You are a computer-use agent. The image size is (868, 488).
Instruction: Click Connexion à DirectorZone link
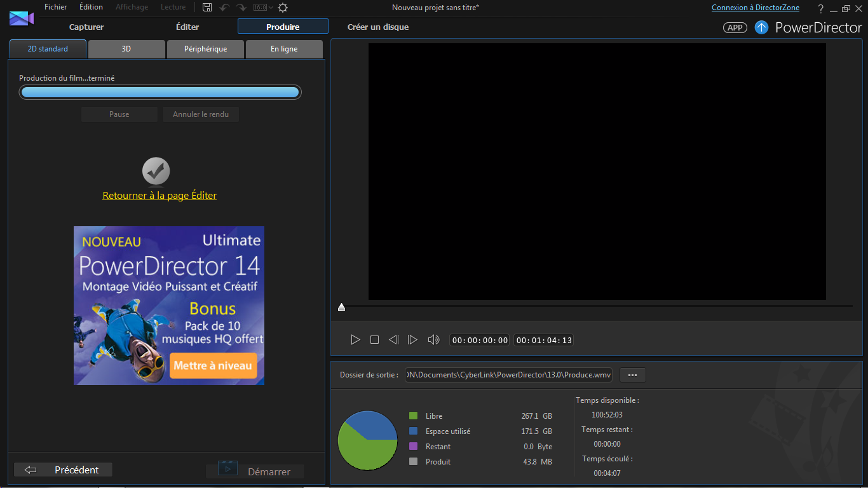point(756,8)
